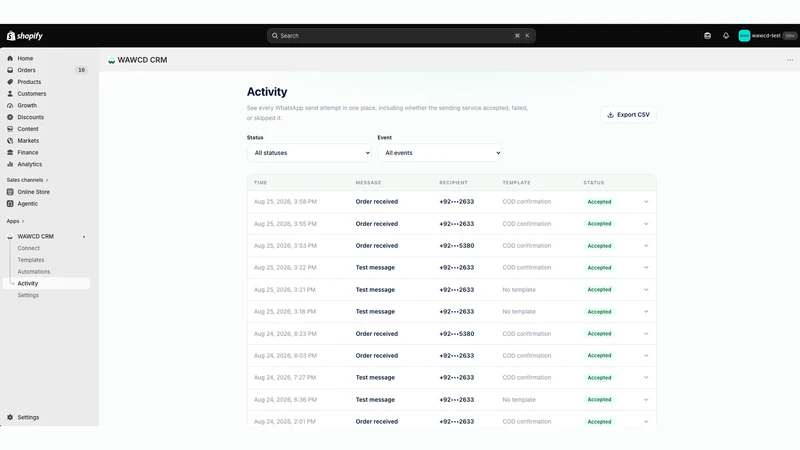Click the pin dot beside WAWCD CRM
This screenshot has width=800, height=450.
click(x=84, y=237)
